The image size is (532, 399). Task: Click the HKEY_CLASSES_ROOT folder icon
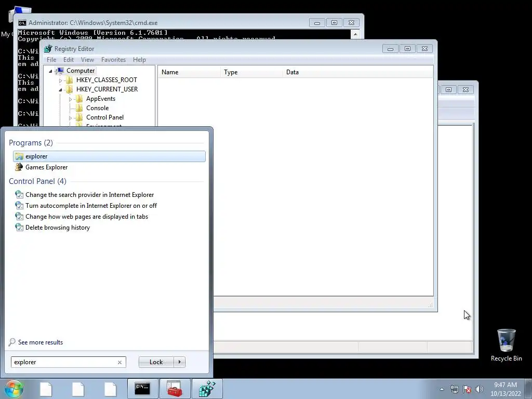[69, 79]
